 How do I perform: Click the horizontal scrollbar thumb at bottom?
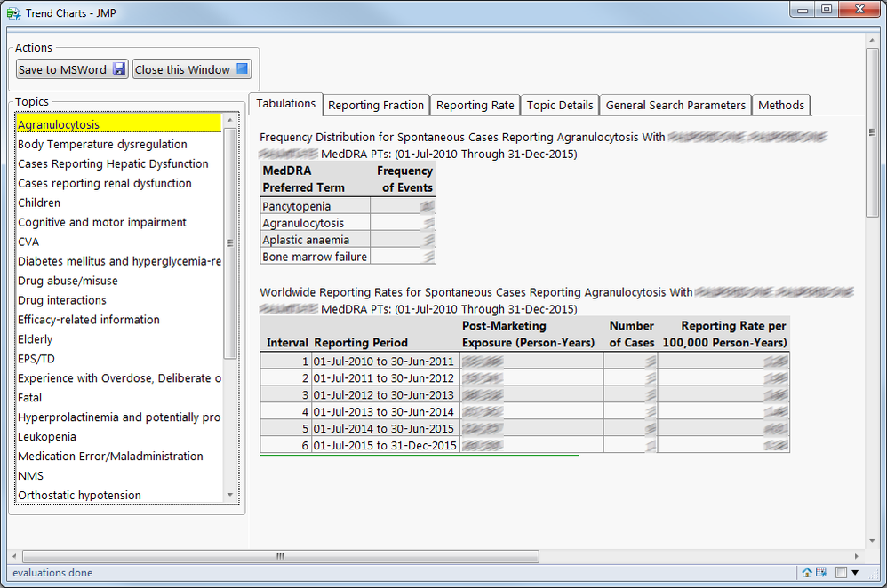[x=280, y=557]
